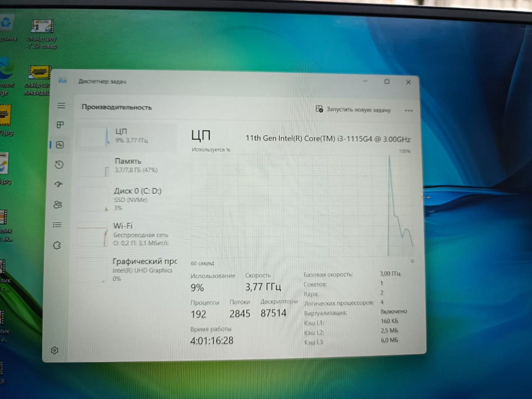Click the CPU usage graph area

pos(303,205)
